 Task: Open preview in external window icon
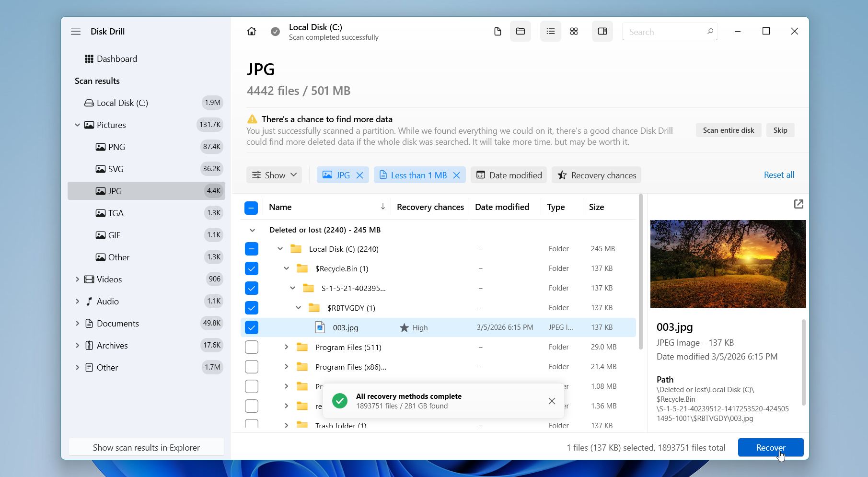pos(799,204)
